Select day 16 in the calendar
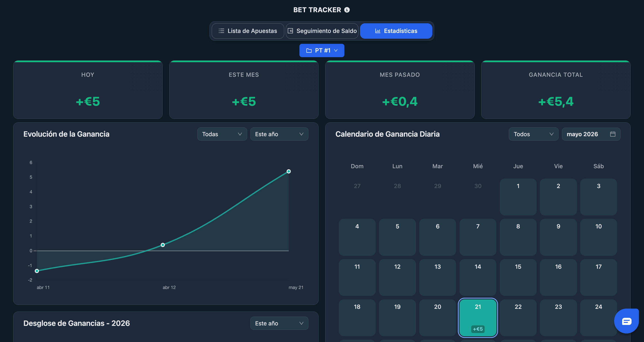The width and height of the screenshot is (644, 342). point(558,277)
